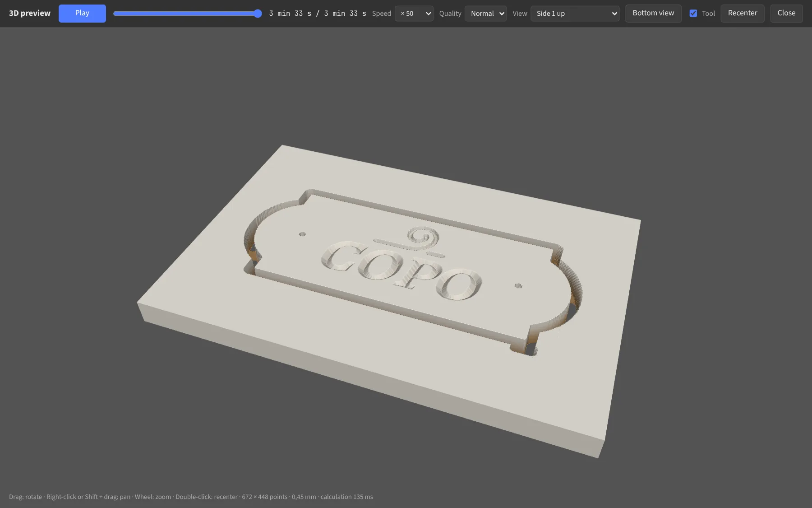
Task: Click the 'Tool' checkbox label text
Action: pos(708,14)
